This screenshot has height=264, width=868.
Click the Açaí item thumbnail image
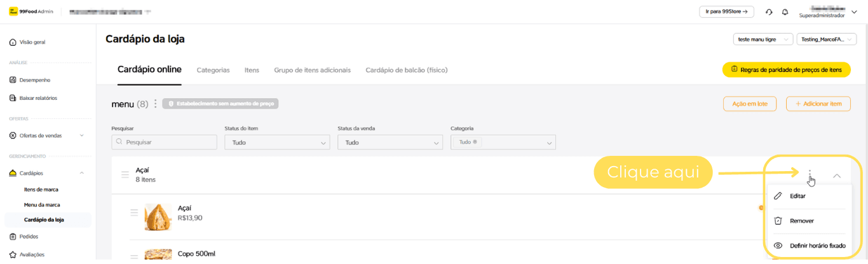(158, 217)
